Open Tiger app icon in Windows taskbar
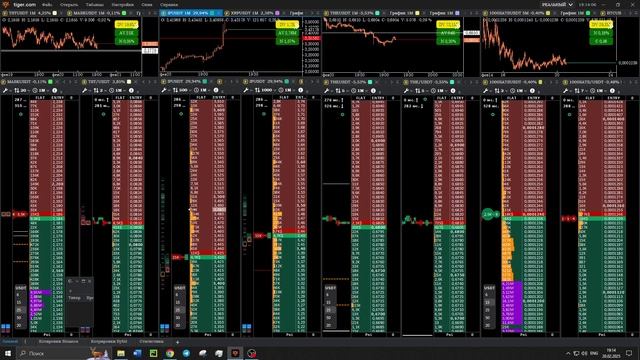The image size is (640, 360). (x=235, y=353)
